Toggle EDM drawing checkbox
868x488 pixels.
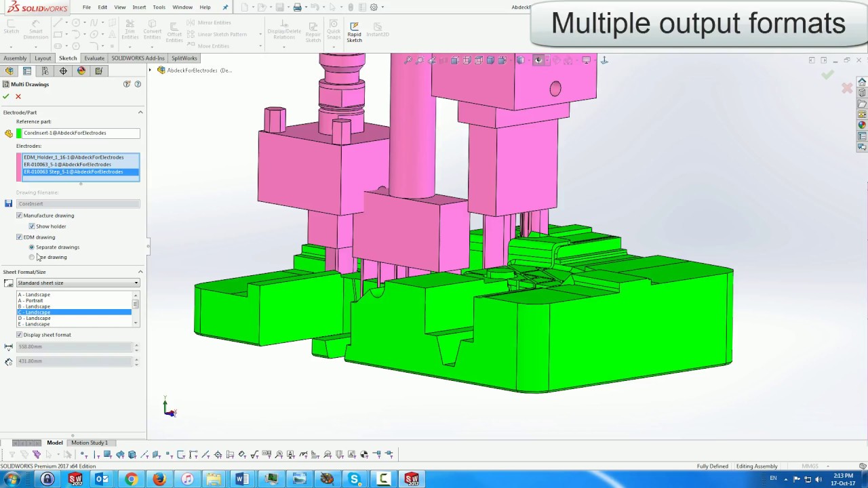pyautogui.click(x=19, y=237)
